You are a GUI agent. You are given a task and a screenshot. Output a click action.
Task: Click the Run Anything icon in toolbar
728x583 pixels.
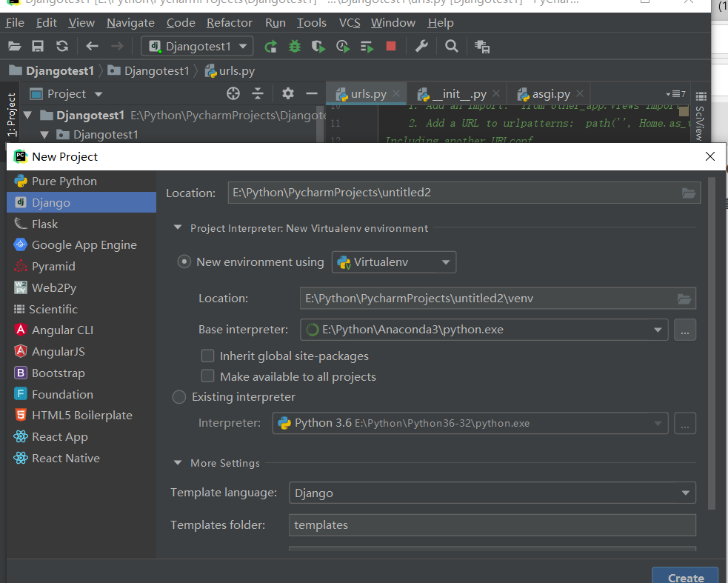tap(482, 47)
